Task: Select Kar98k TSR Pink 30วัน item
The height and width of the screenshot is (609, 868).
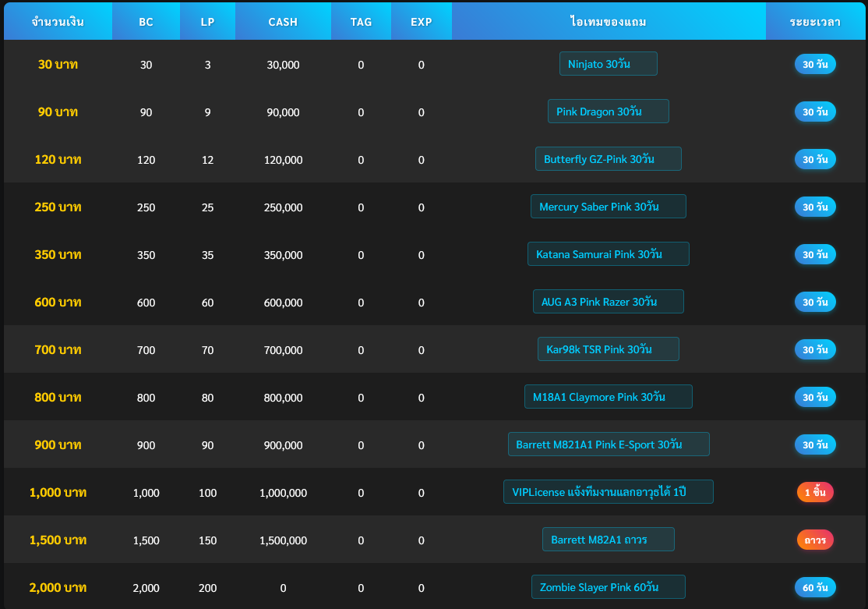Action: click(x=609, y=349)
